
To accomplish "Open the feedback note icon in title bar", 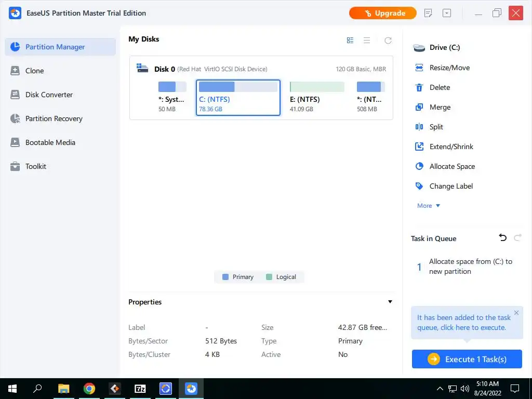I will (x=428, y=13).
